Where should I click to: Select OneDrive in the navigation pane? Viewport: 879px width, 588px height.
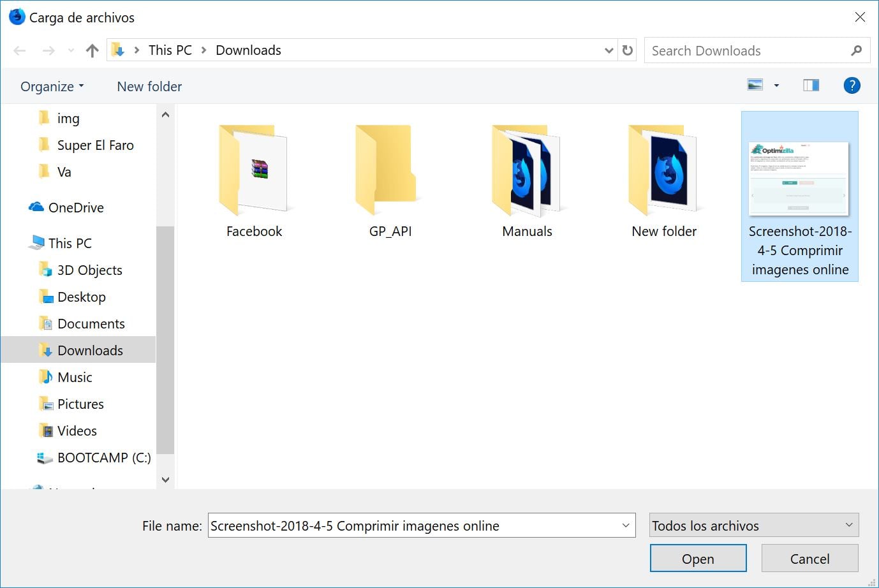coord(75,208)
